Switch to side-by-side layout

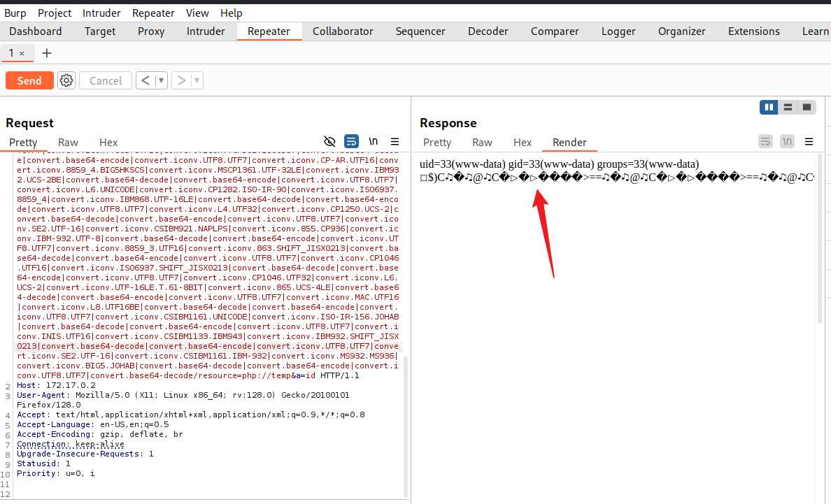769,107
